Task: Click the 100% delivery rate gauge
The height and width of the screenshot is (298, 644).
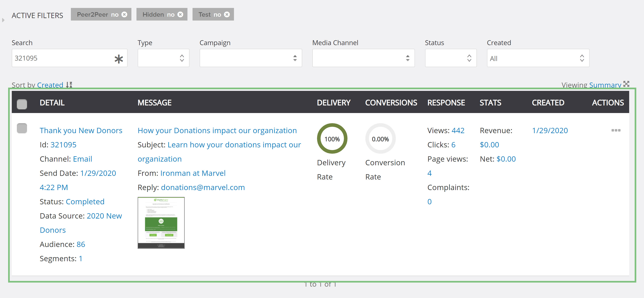Action: click(332, 138)
